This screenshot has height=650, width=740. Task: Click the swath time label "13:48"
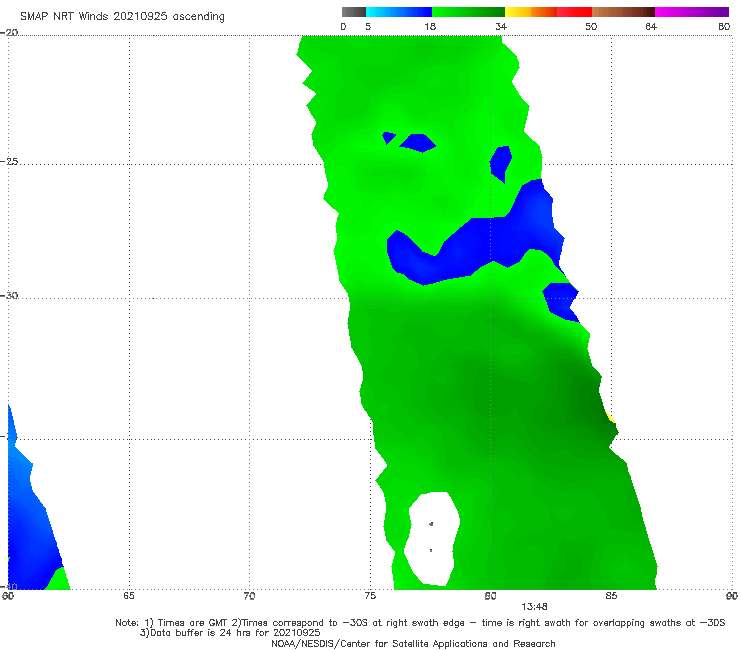tap(534, 607)
